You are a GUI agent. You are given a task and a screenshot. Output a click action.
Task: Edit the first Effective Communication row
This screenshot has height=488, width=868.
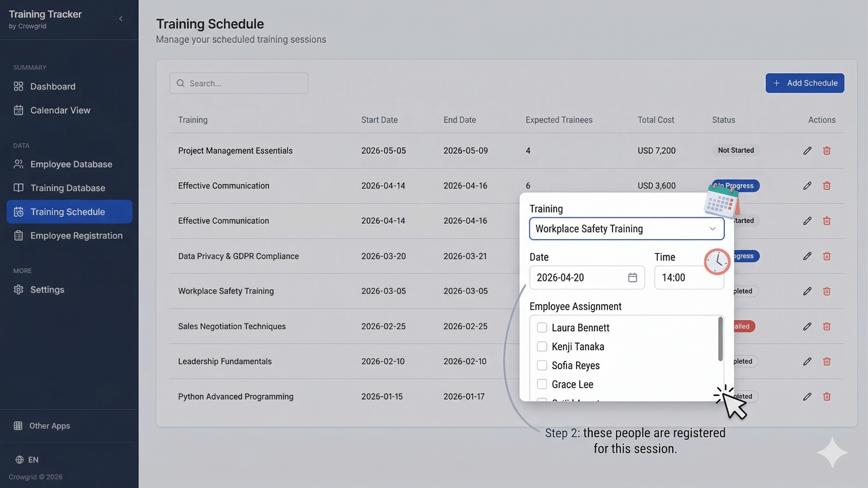point(807,186)
